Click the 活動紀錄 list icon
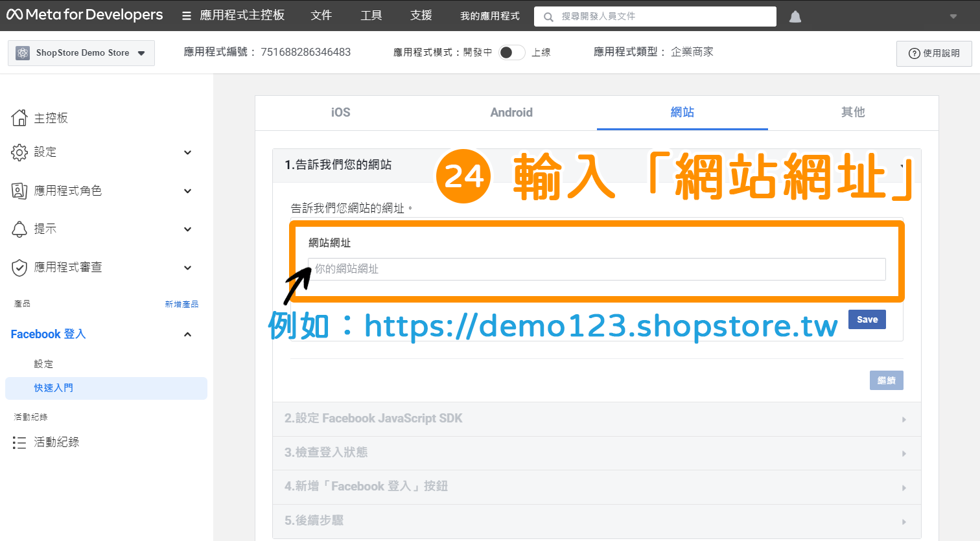Viewport: 980px width, 541px height. [x=19, y=443]
